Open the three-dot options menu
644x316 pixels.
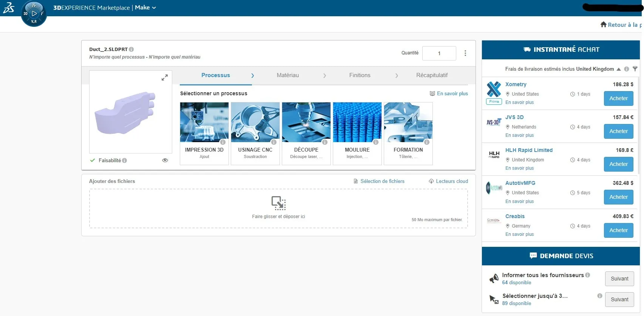pyautogui.click(x=465, y=53)
